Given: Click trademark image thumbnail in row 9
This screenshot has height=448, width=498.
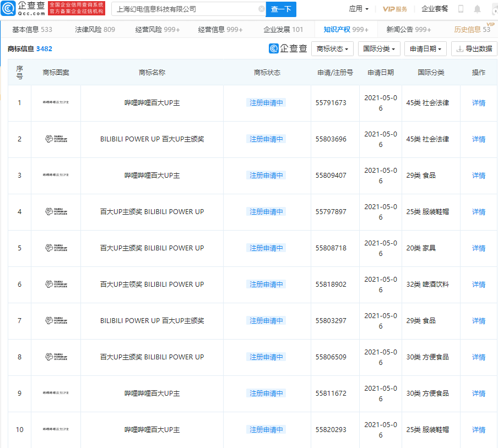Looking at the screenshot, I should click(x=56, y=393).
